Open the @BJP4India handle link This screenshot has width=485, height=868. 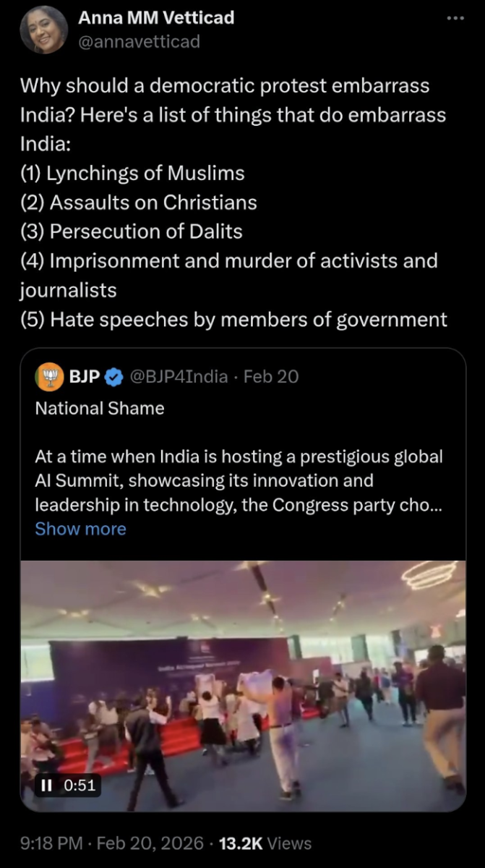click(178, 376)
